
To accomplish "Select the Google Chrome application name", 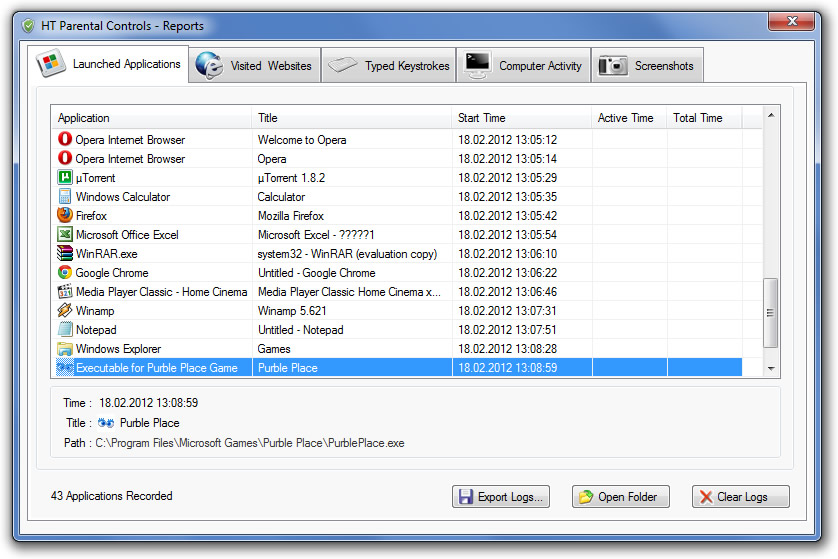I will (112, 273).
